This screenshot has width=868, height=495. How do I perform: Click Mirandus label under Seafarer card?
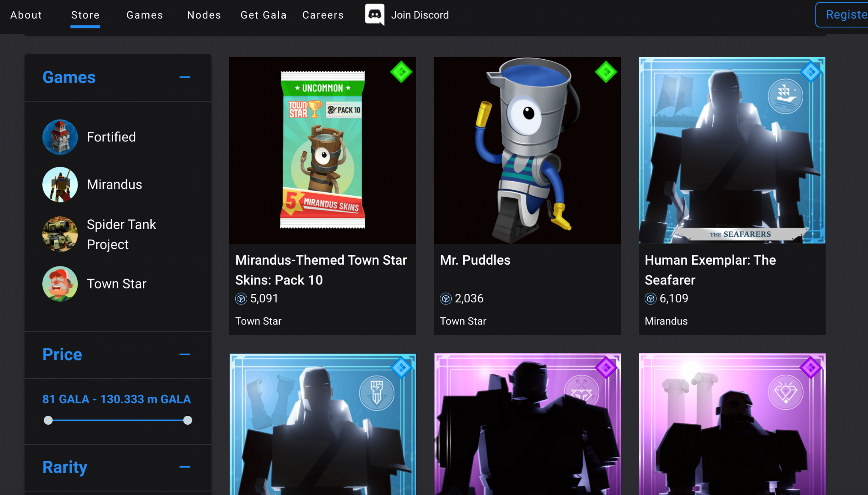pos(666,321)
